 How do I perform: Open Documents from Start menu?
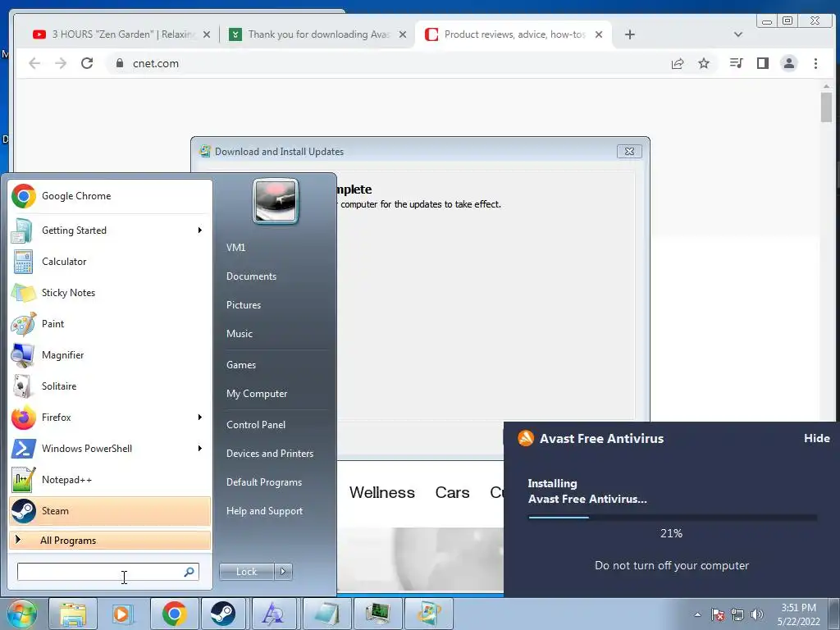click(x=251, y=276)
